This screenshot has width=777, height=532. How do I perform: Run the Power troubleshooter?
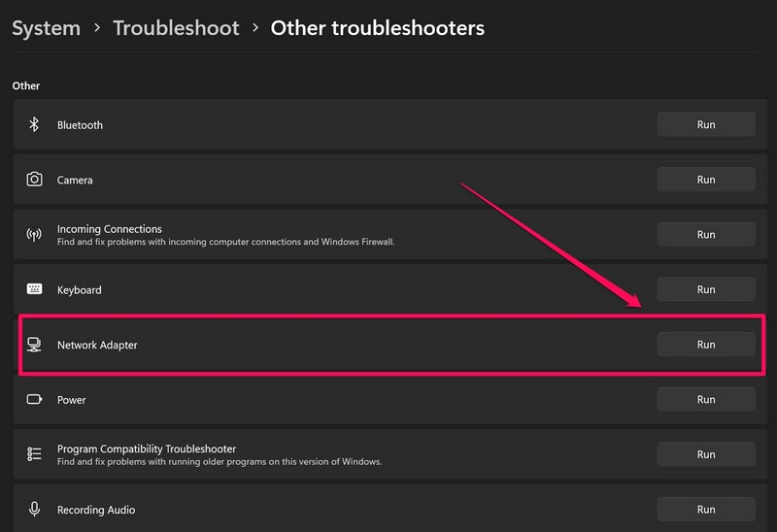pos(705,399)
